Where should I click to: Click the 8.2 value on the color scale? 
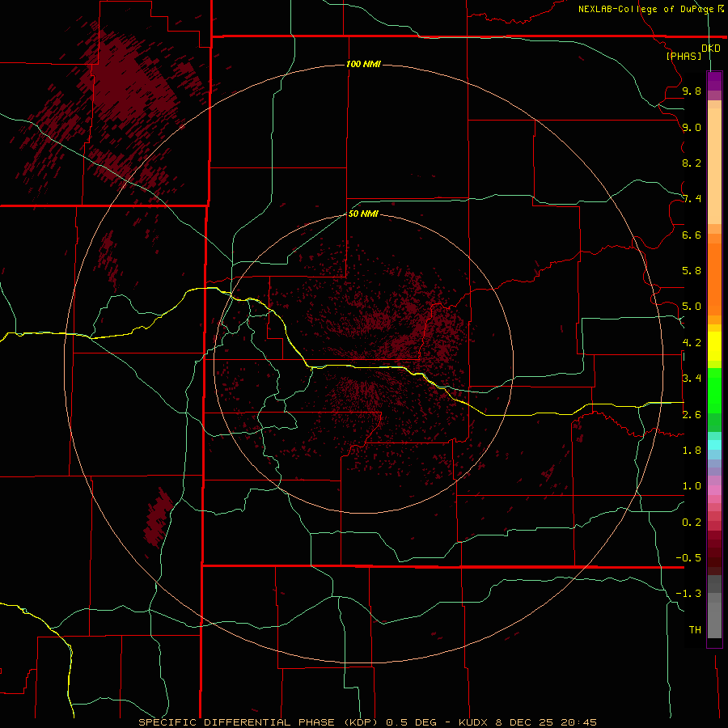[x=692, y=163]
